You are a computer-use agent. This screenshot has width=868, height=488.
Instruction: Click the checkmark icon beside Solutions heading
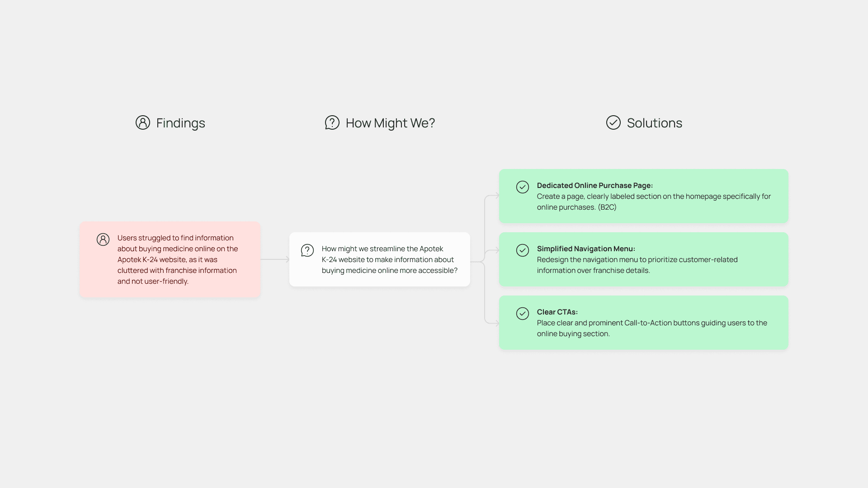point(613,122)
